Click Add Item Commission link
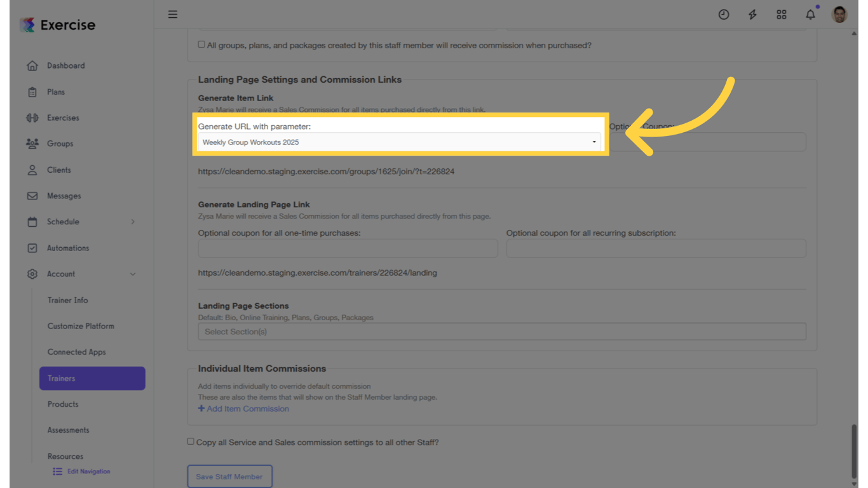 (243, 409)
